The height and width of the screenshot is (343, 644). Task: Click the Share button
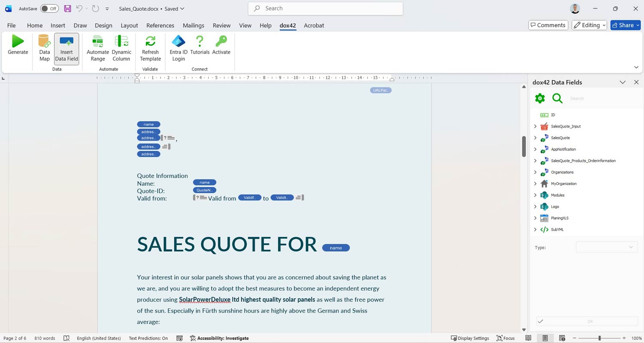[x=625, y=25]
